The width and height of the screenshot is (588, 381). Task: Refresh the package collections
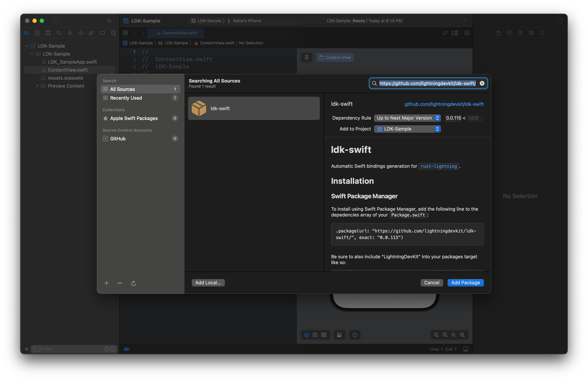(133, 283)
